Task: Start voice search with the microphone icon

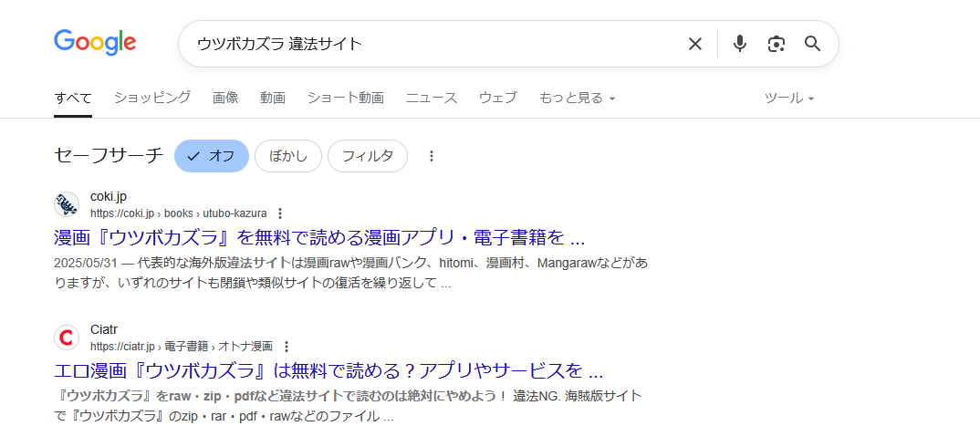Action: [740, 44]
